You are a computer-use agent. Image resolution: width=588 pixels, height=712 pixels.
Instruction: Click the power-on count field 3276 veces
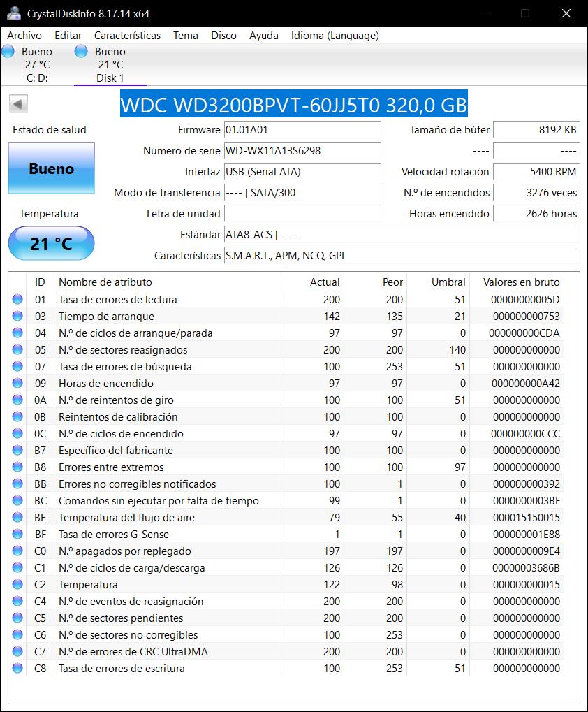(536, 193)
